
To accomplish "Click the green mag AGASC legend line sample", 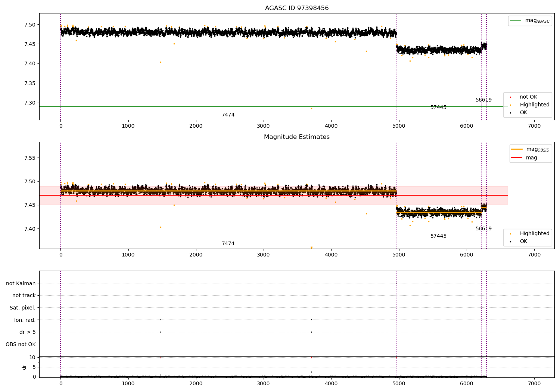I will point(516,21).
